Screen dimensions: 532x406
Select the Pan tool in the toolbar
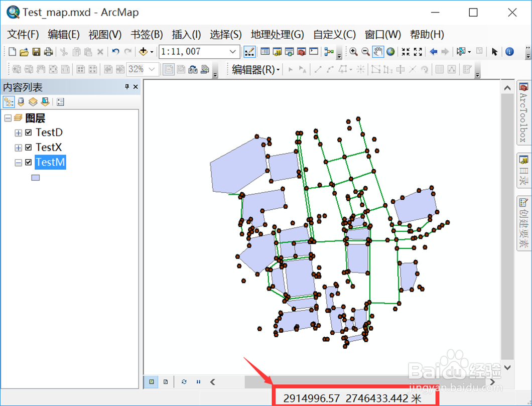click(x=377, y=51)
